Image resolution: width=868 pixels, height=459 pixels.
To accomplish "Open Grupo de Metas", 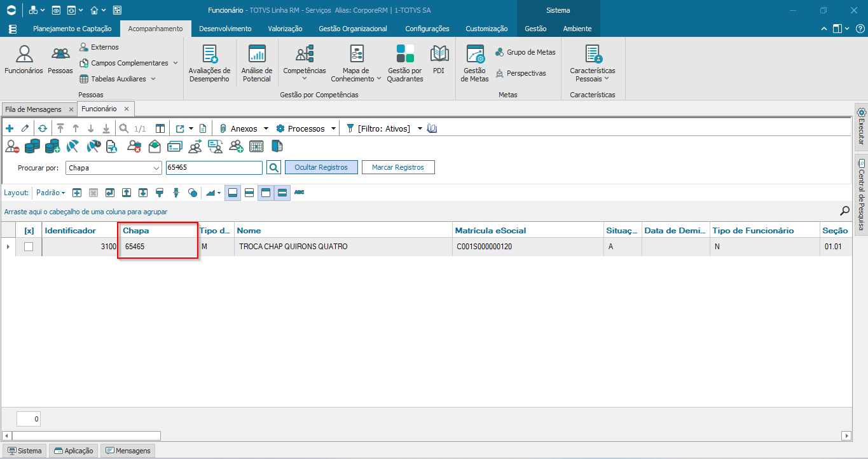I will (x=525, y=52).
